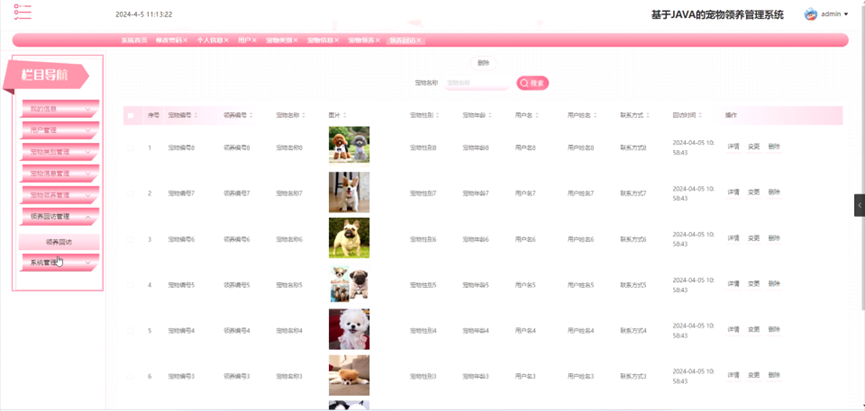This screenshot has width=865, height=411.
Task: Sort by the 用户姓名 column sort icon
Action: pyautogui.click(x=595, y=115)
